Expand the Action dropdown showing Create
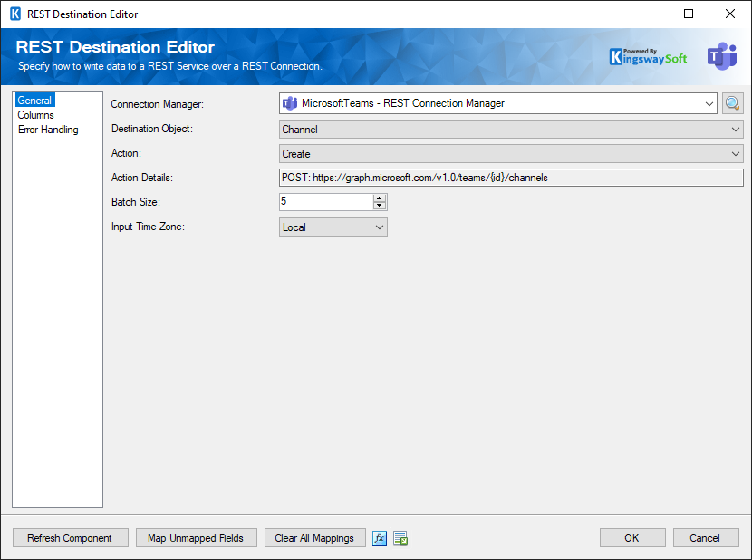 coord(511,153)
